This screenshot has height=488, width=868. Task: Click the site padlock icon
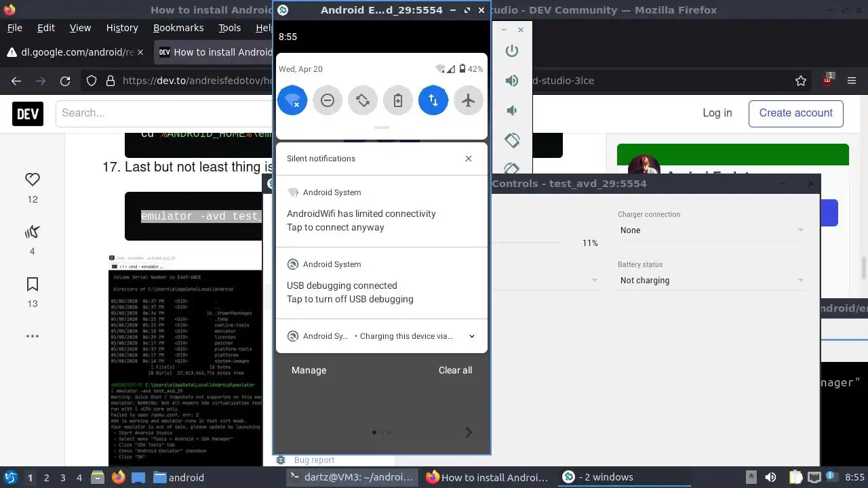[111, 81]
